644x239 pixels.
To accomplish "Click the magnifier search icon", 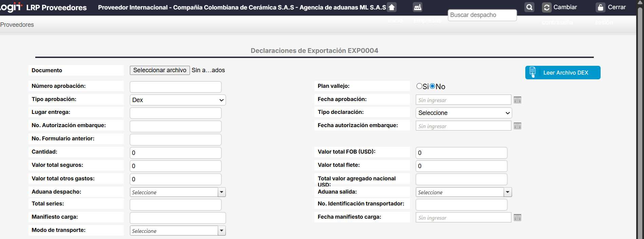I will pos(529,7).
